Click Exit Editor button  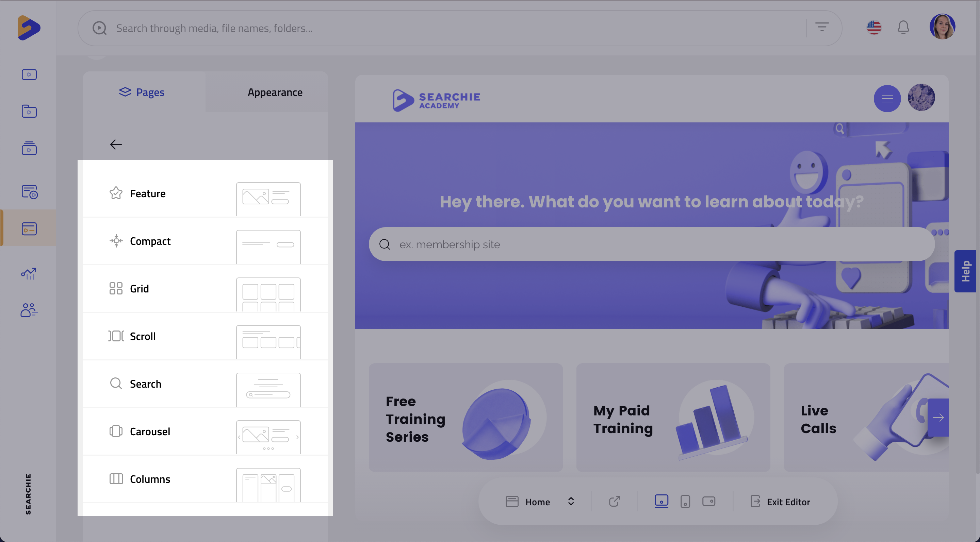click(780, 502)
